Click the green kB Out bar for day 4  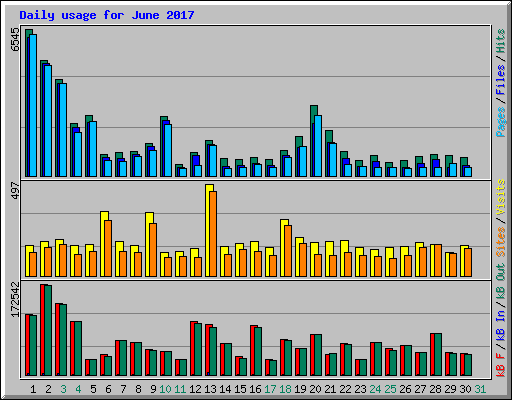click(x=78, y=349)
